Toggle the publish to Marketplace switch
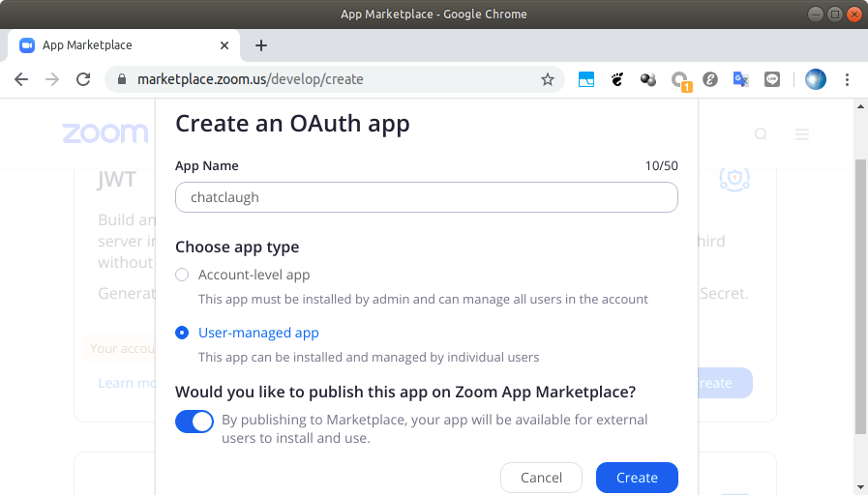Screen dimensions: 868x495 point(195,422)
